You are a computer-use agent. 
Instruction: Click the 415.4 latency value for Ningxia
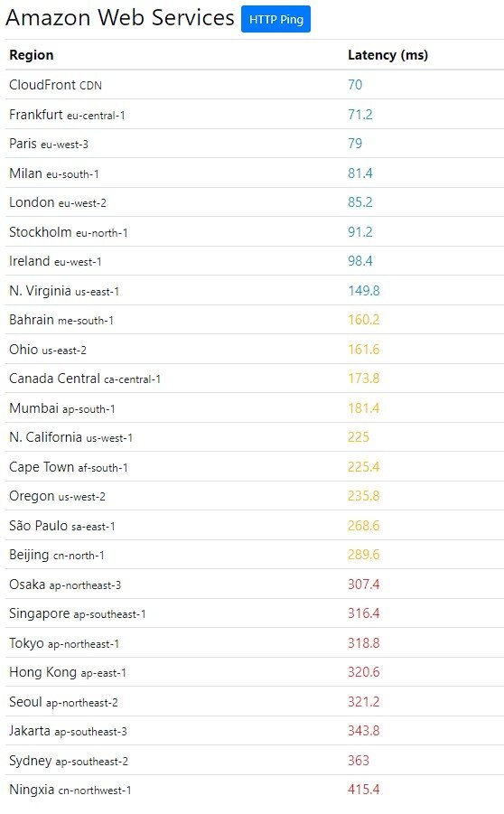tap(363, 789)
